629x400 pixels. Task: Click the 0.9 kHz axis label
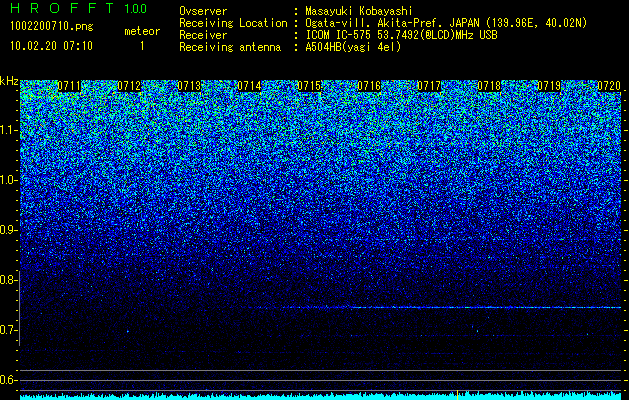8,230
